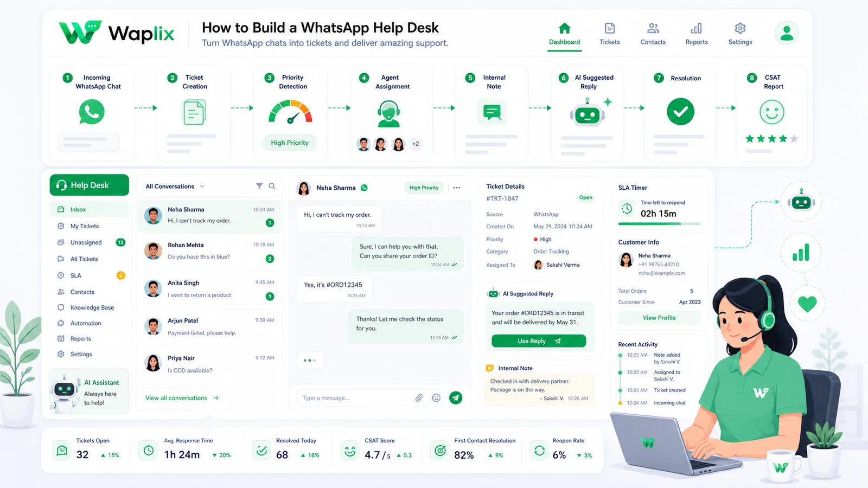
Task: Click the CSAT star rating row
Action: pyautogui.click(x=772, y=139)
